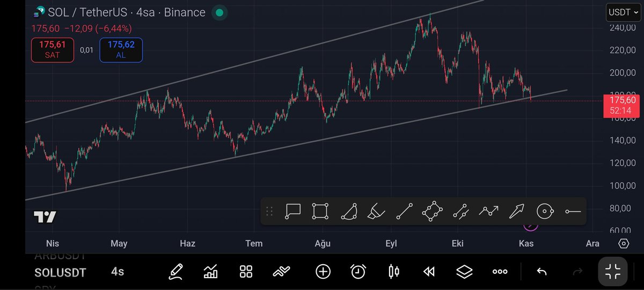This screenshot has width=644, height=290.
Task: Select the arrow drawing tool
Action: click(516, 211)
